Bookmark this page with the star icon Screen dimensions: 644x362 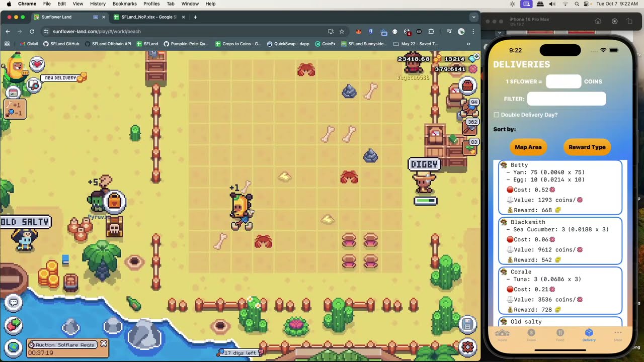tap(342, 31)
